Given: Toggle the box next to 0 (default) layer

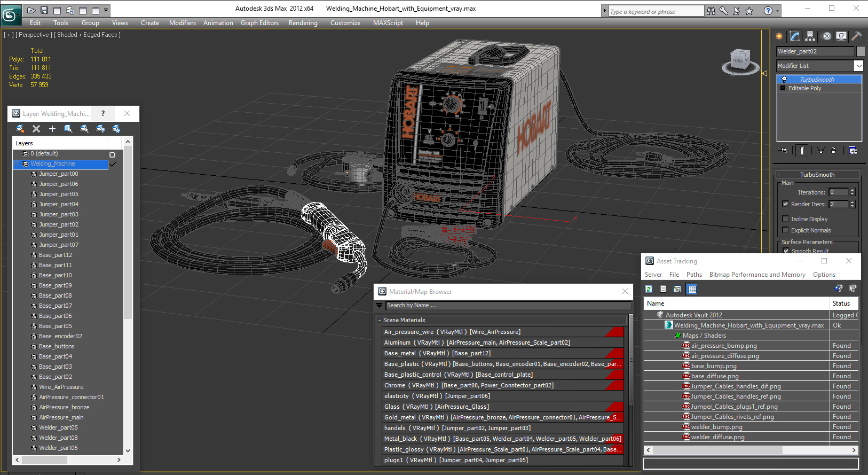Looking at the screenshot, I should pos(112,154).
